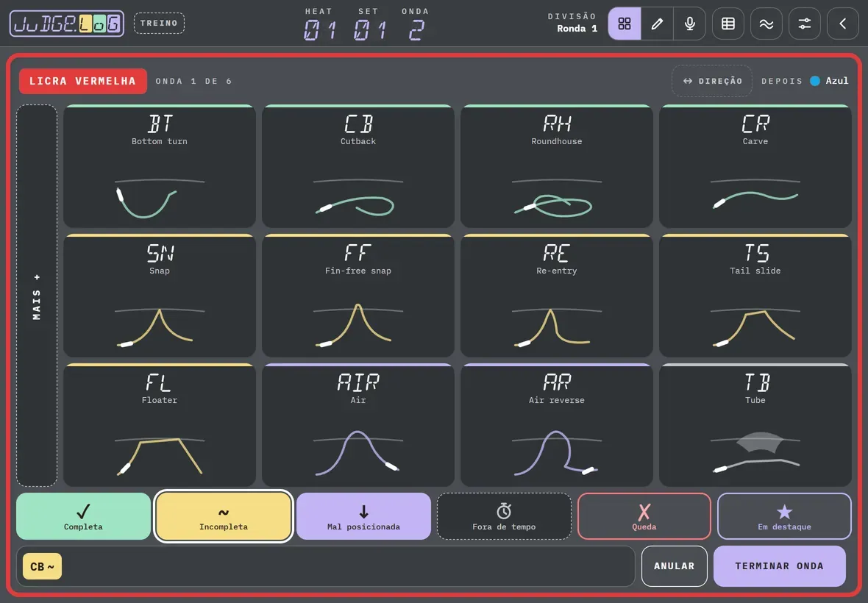Toggle the Completa quality modifier
This screenshot has height=603, width=868.
click(83, 516)
